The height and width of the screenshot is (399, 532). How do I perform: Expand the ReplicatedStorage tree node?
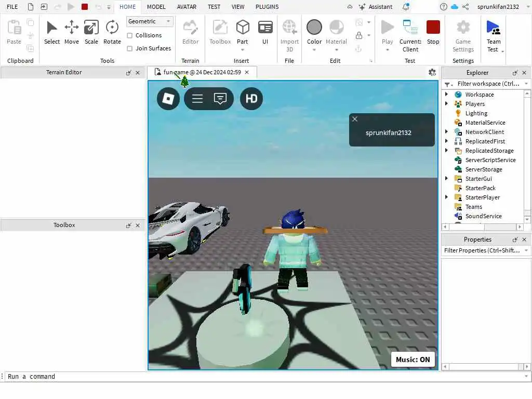[446, 150]
